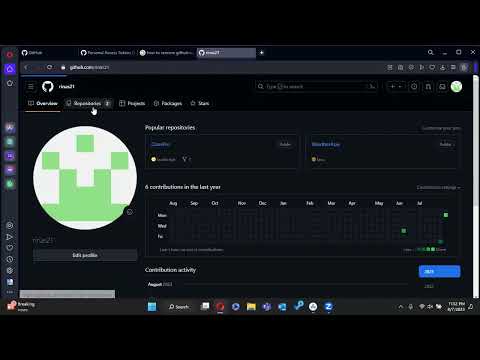Switch to the Repositories tab
The image size is (480, 360).
pos(88,103)
